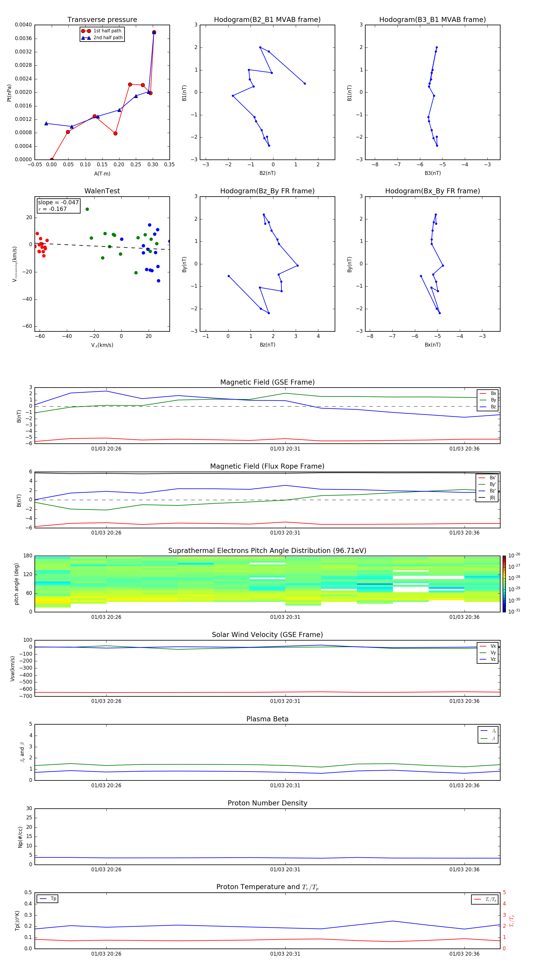Click the Vz legend entry
Viewport: 535px width, 980px height.
(488, 659)
